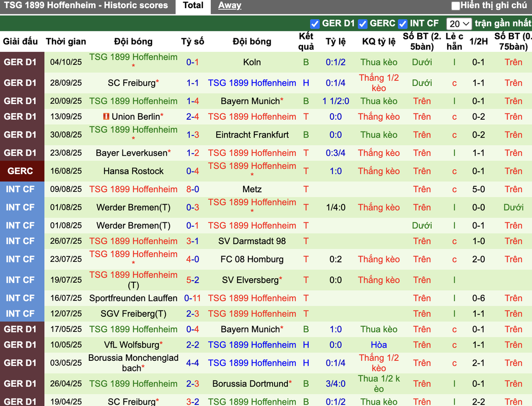Click the 0-11 score versus Sportfreunden Lauffen
This screenshot has height=406, width=532.
[x=192, y=298]
